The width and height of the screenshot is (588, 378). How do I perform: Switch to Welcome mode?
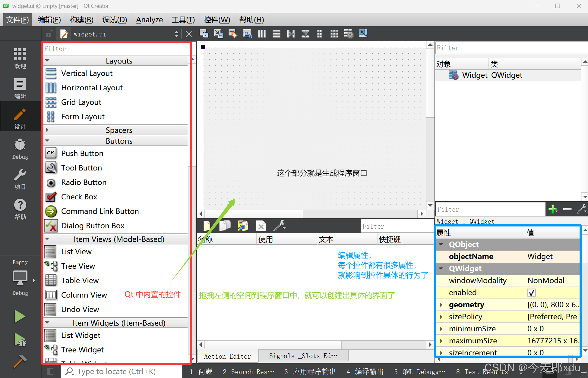[x=20, y=58]
